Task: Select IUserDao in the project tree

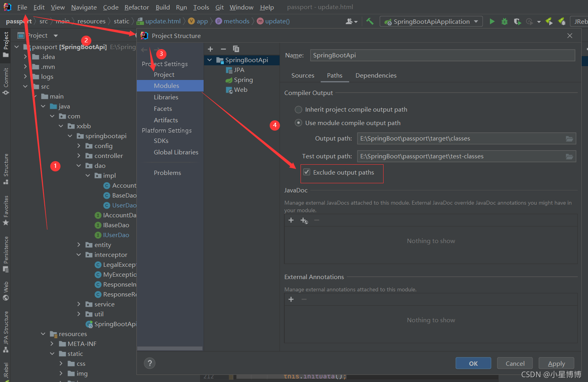Action: tap(112, 235)
